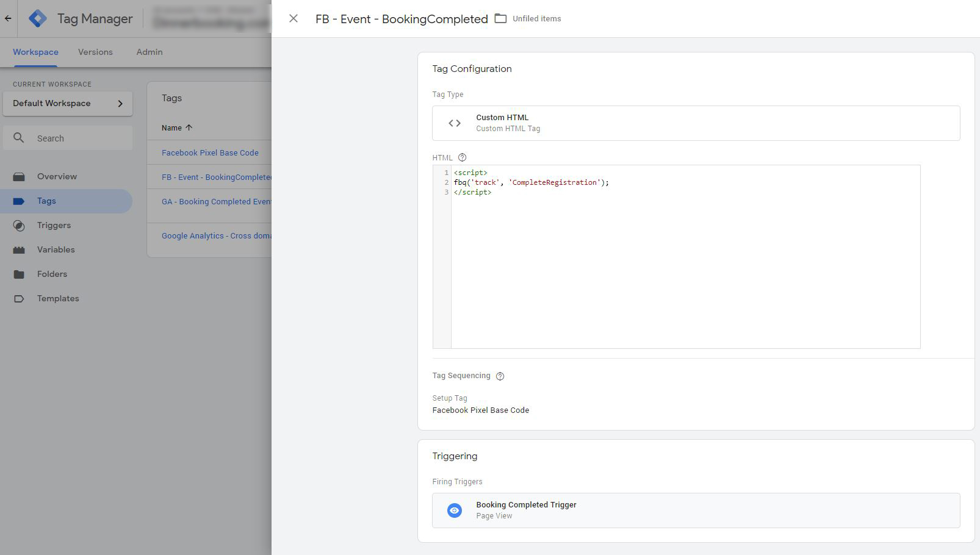Click the Variables sidebar icon
The height and width of the screenshot is (555, 980).
point(19,250)
